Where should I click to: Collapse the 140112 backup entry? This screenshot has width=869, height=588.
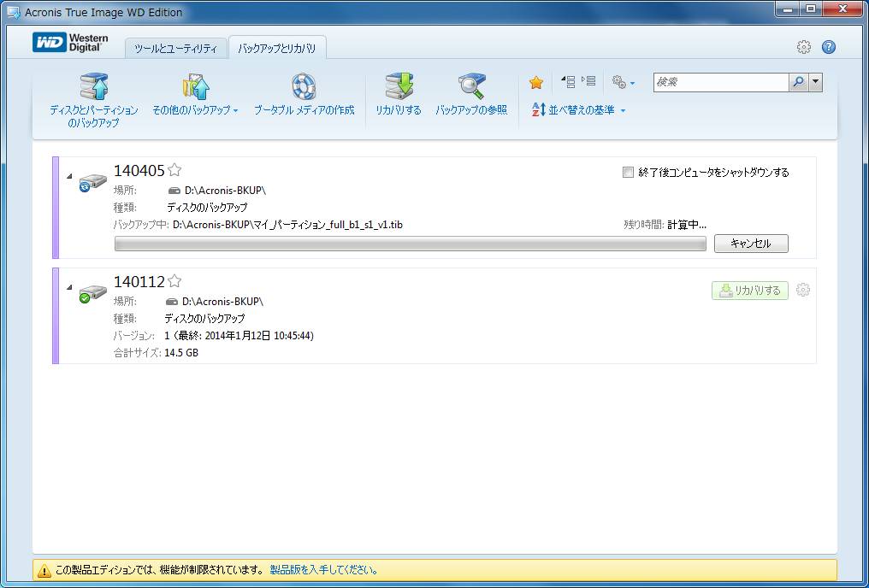pos(70,287)
